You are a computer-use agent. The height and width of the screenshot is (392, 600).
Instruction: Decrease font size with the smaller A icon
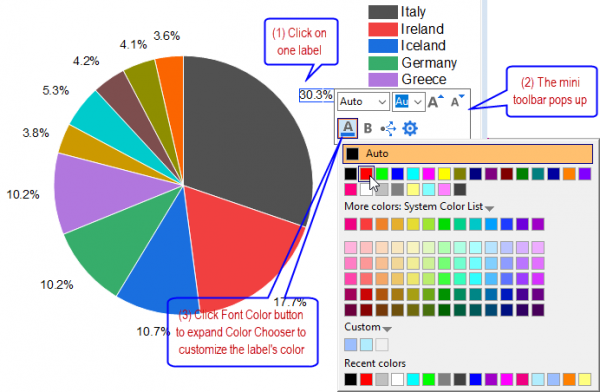point(457,101)
